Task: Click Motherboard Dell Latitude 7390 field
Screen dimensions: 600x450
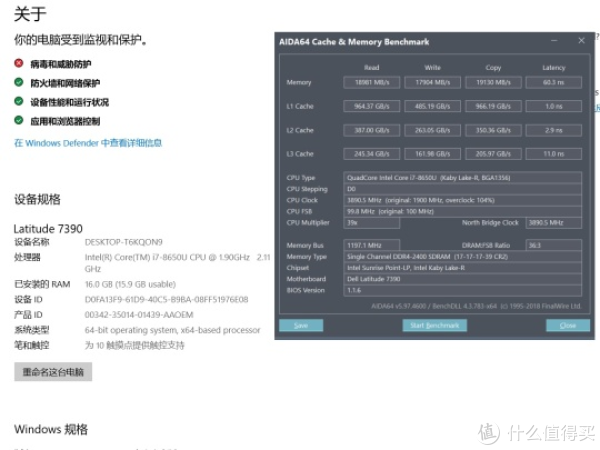Action: [463, 279]
